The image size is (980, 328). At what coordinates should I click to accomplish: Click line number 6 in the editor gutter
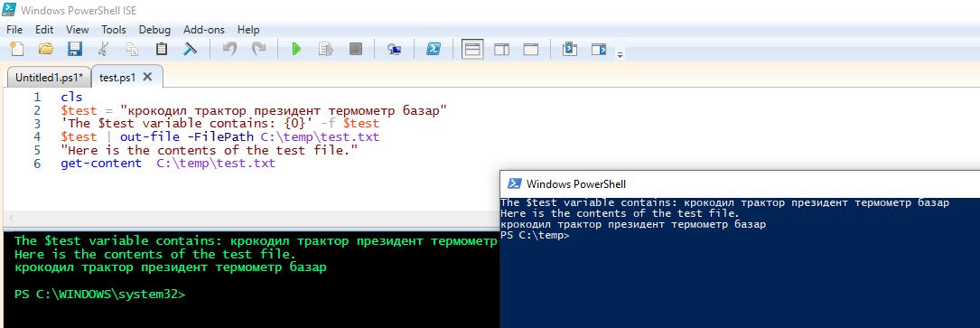pos(38,164)
